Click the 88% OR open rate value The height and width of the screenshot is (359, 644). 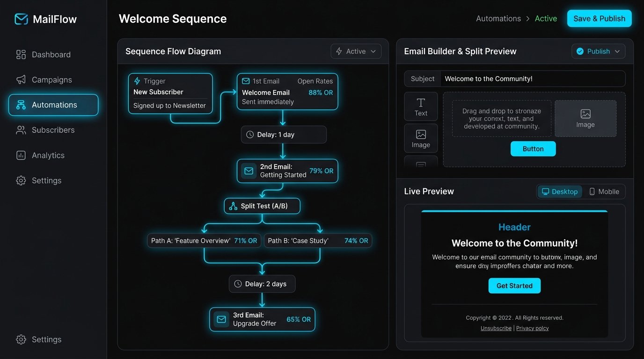tap(321, 93)
